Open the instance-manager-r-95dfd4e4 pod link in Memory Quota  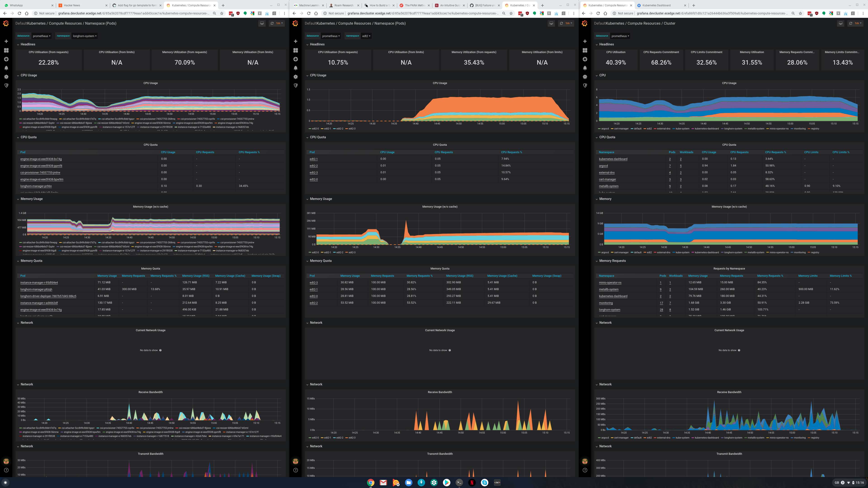pyautogui.click(x=39, y=283)
